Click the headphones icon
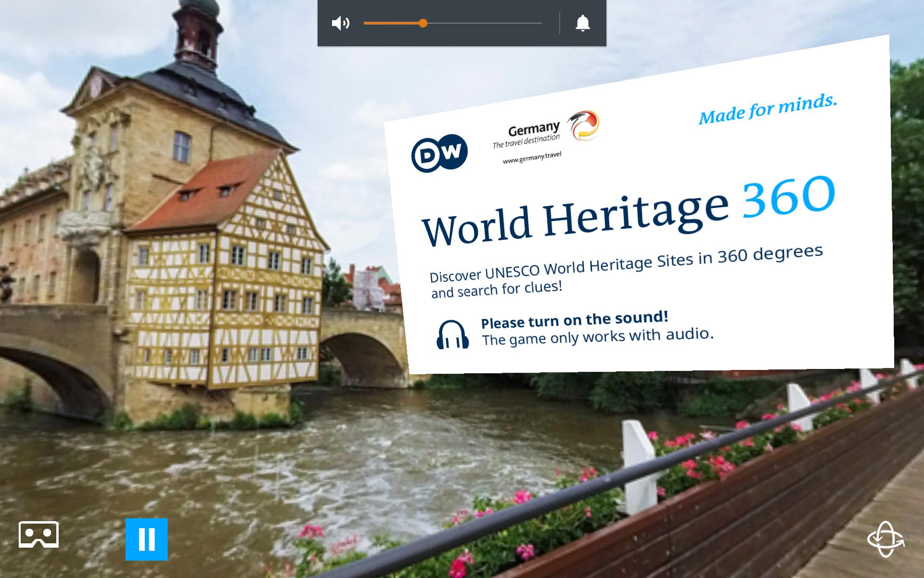The width and height of the screenshot is (924, 578). pos(452,334)
